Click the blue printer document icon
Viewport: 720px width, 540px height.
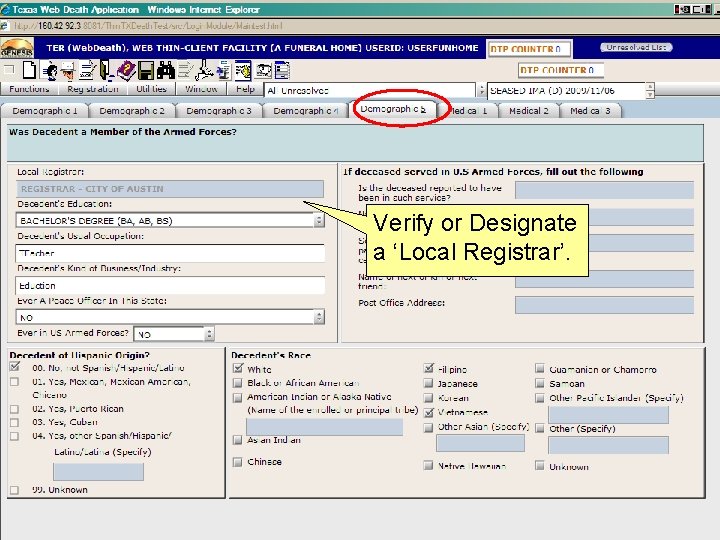point(224,71)
